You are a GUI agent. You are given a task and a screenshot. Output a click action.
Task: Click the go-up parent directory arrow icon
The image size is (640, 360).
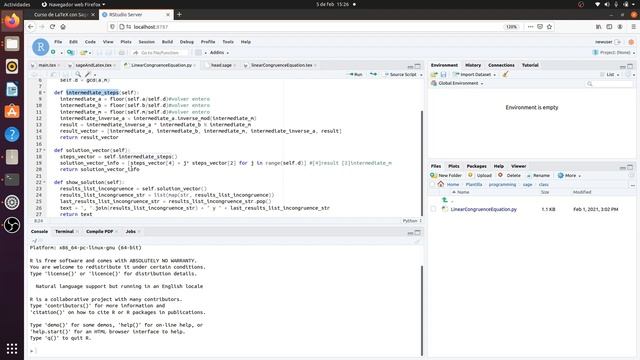pyautogui.click(x=445, y=200)
